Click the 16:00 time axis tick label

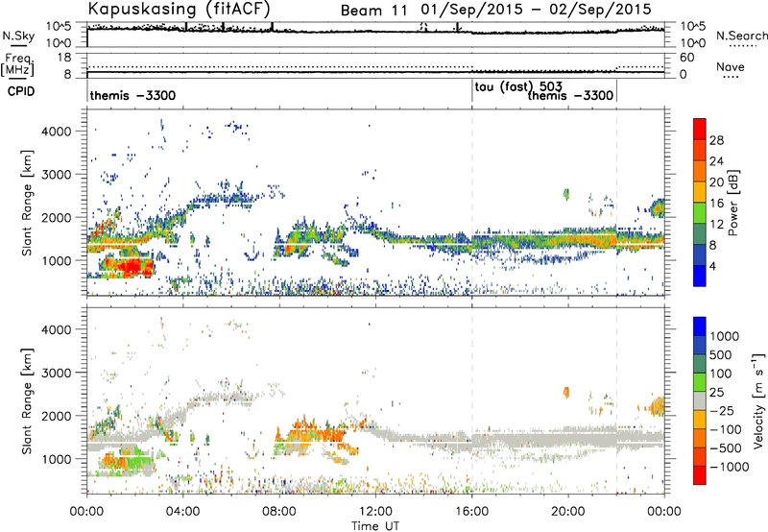[471, 512]
